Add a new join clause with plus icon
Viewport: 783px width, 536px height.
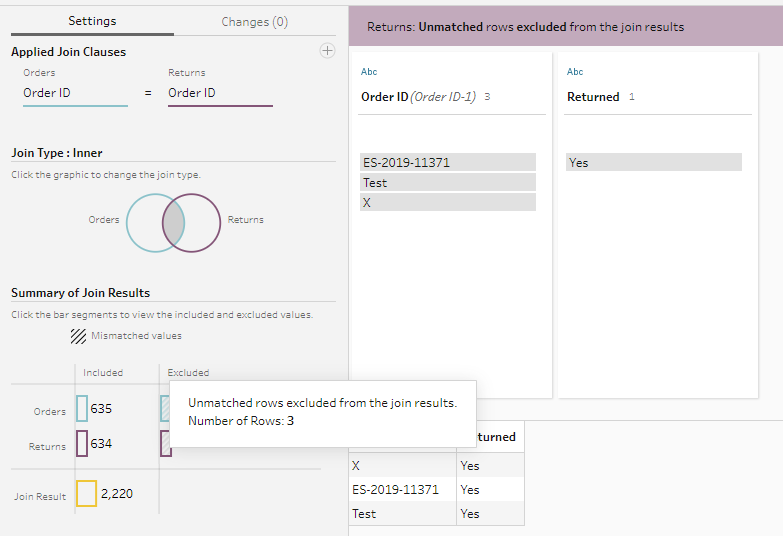point(327,51)
